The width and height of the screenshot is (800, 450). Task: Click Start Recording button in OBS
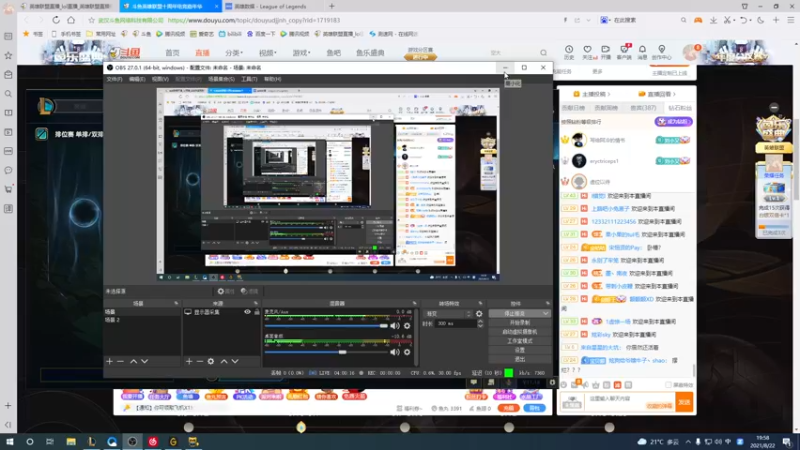coord(519,322)
